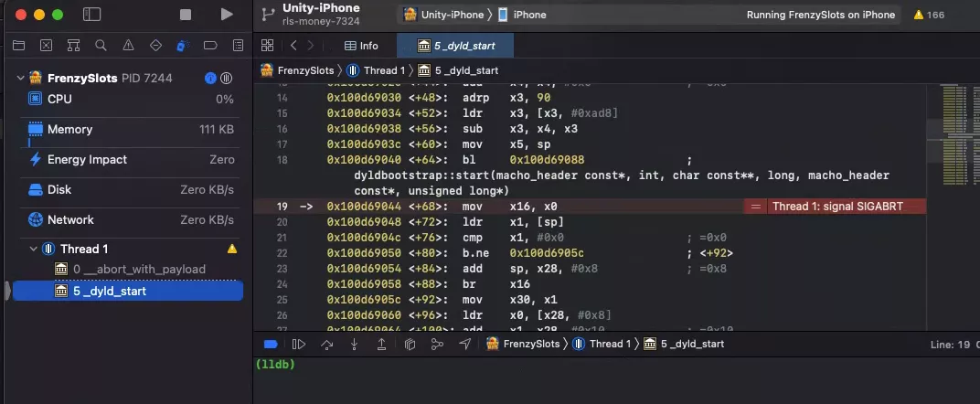The height and width of the screenshot is (404, 980).
Task: Open the Source Control navigator
Action: click(47, 46)
